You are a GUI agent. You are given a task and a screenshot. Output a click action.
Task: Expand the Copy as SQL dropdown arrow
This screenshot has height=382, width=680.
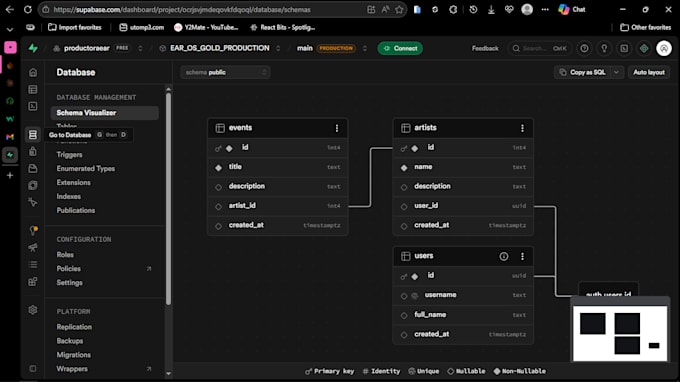[x=616, y=72]
